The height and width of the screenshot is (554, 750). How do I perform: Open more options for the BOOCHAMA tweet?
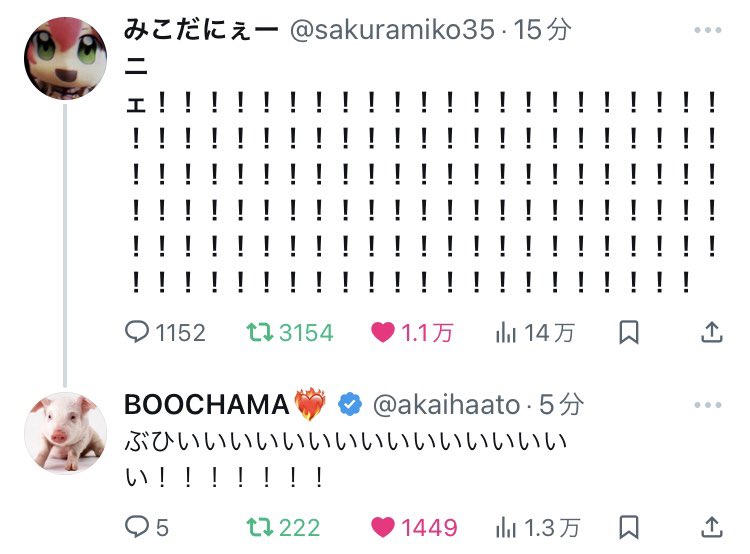click(x=708, y=405)
